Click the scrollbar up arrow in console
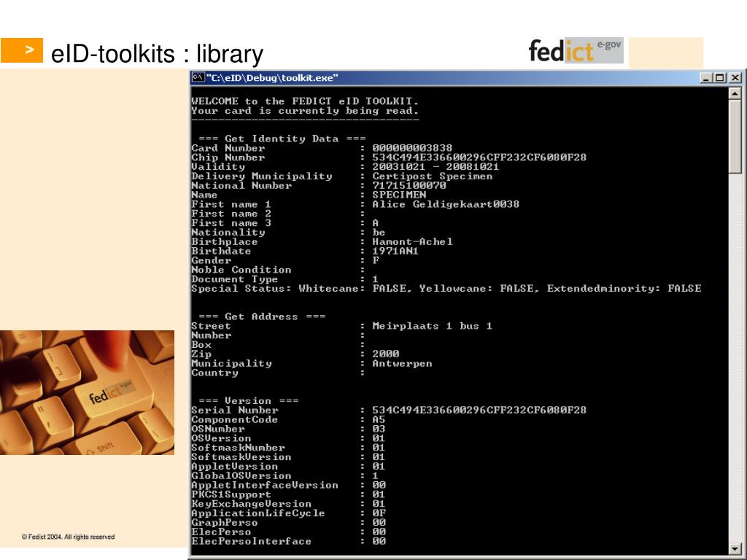 [x=735, y=93]
